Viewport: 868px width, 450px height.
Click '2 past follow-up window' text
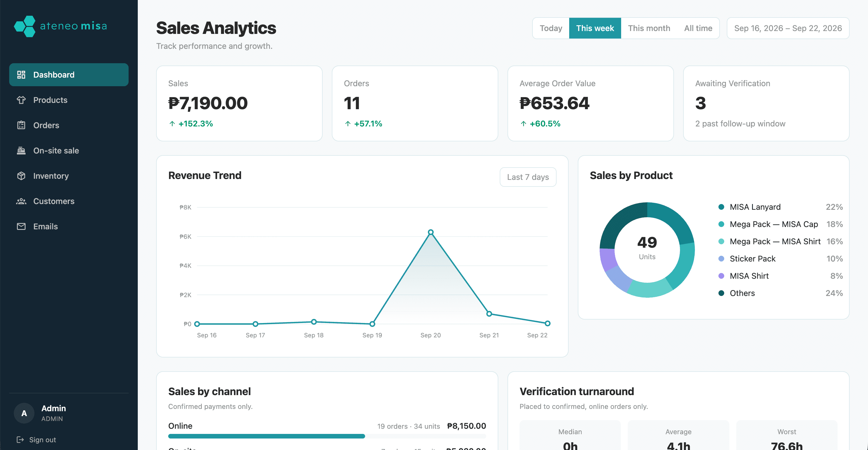click(740, 124)
